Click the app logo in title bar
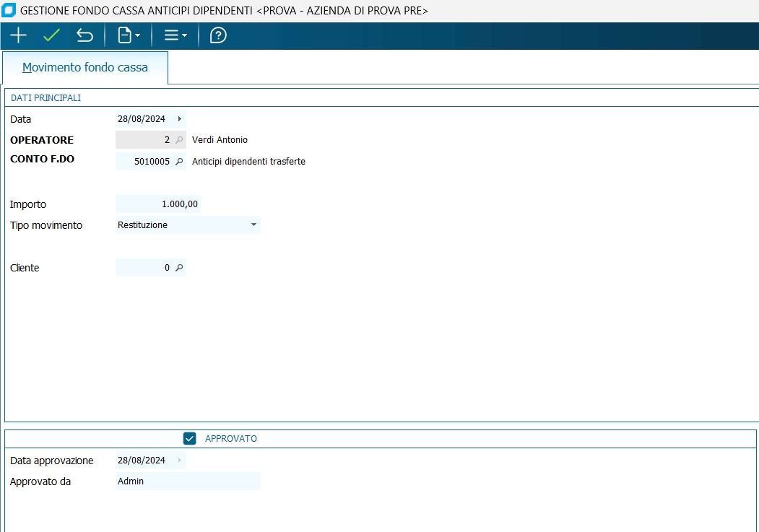The width and height of the screenshot is (759, 532). 8,10
